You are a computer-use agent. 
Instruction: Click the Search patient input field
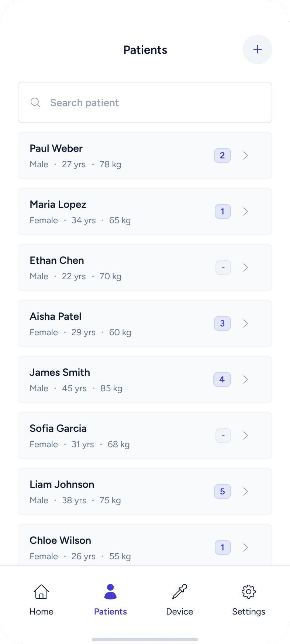click(x=155, y=102)
